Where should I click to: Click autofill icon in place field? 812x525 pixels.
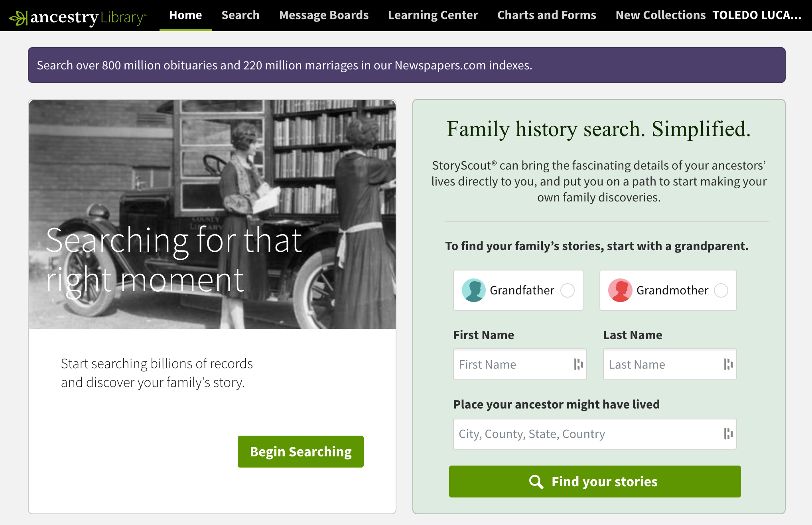pyautogui.click(x=728, y=434)
